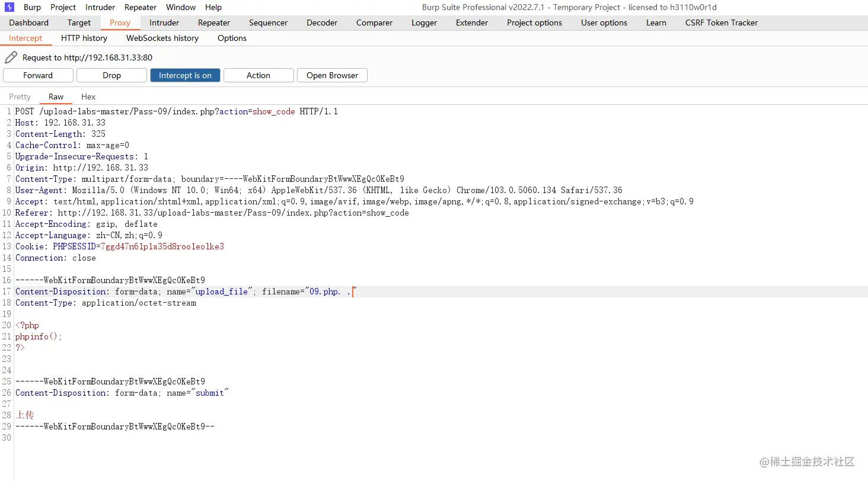The width and height of the screenshot is (868, 481).
Task: Open the Decoder tab
Action: point(322,23)
